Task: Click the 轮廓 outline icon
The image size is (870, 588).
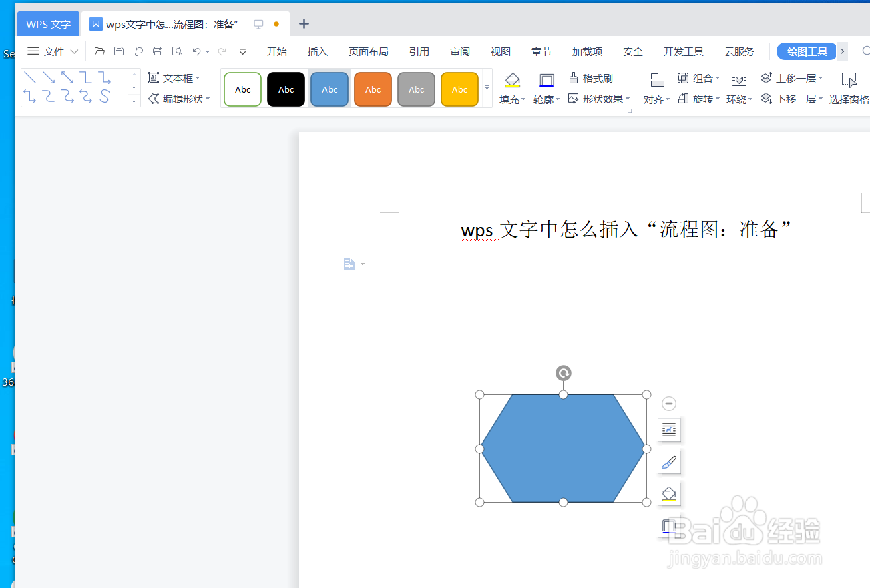Action: [547, 81]
